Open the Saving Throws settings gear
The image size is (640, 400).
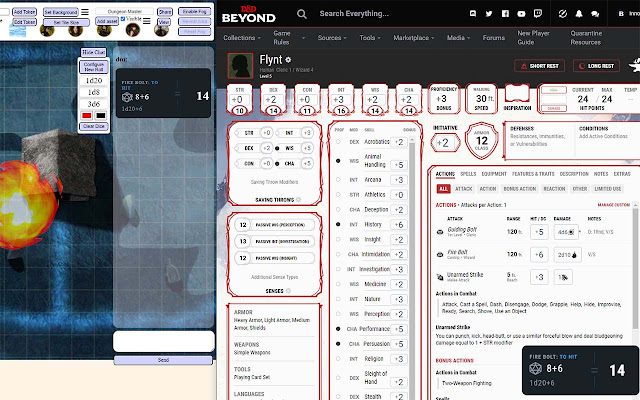298,200
